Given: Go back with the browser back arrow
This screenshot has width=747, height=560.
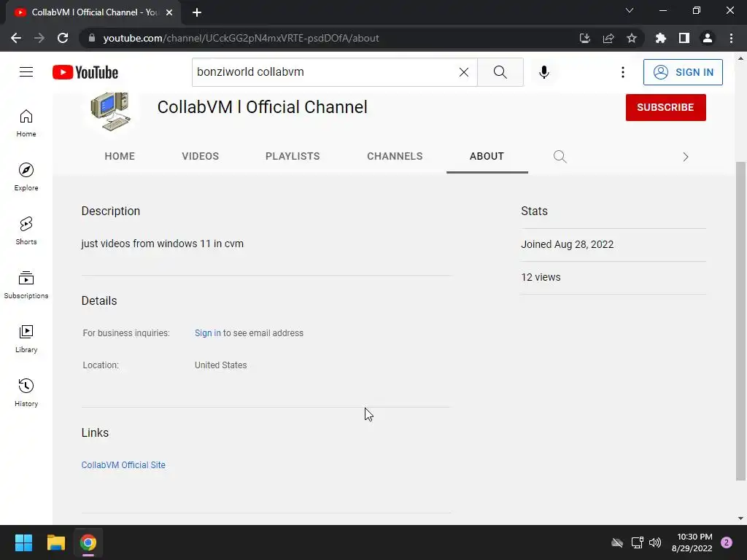Looking at the screenshot, I should 16,38.
